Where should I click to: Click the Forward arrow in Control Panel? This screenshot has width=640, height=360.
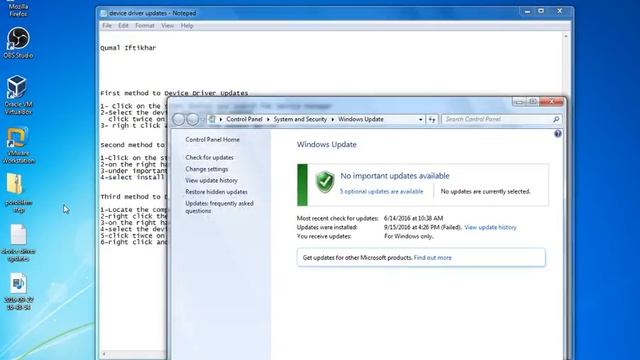(193, 119)
